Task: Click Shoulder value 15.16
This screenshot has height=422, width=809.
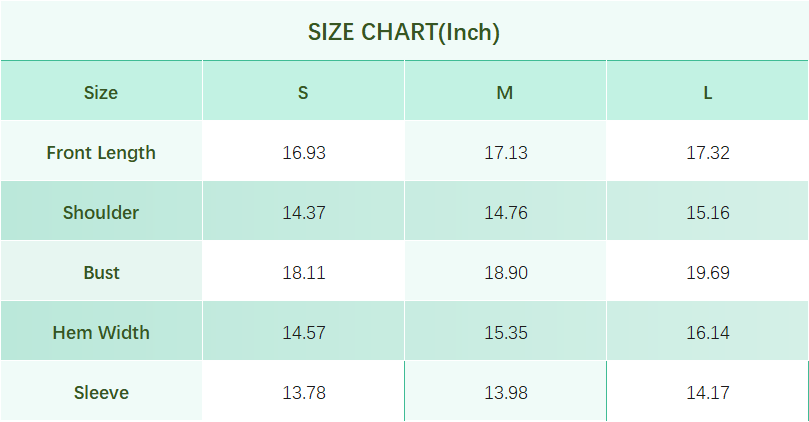Action: [708, 213]
